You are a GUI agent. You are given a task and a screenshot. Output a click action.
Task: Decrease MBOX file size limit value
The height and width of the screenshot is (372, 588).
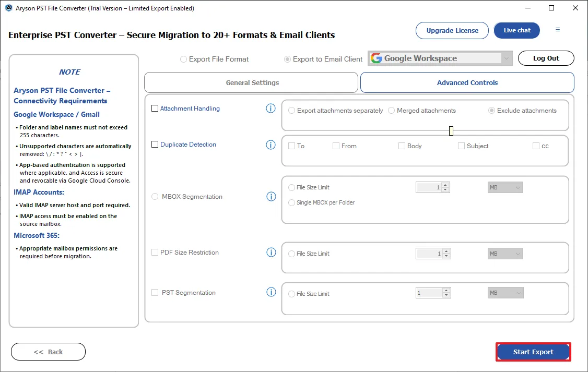(x=445, y=189)
